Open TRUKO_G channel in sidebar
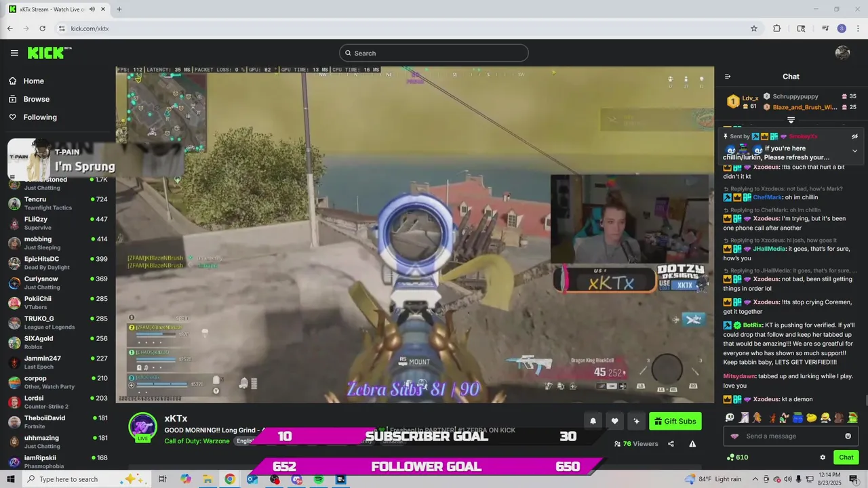The image size is (868, 488). (58, 323)
